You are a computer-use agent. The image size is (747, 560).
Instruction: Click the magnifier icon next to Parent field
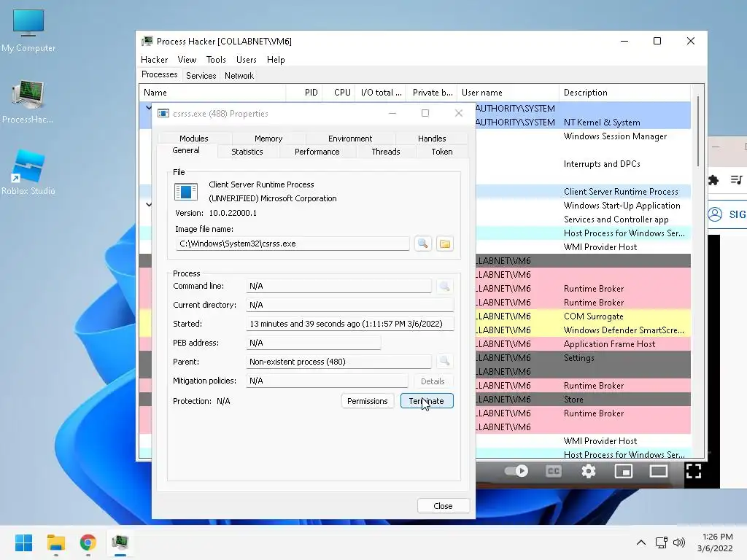[x=444, y=362]
